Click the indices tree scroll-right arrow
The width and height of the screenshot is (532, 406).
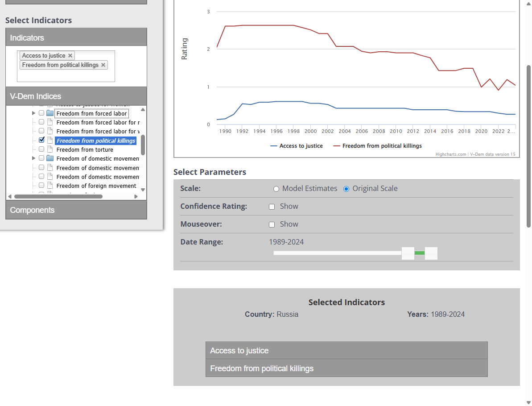coord(136,197)
